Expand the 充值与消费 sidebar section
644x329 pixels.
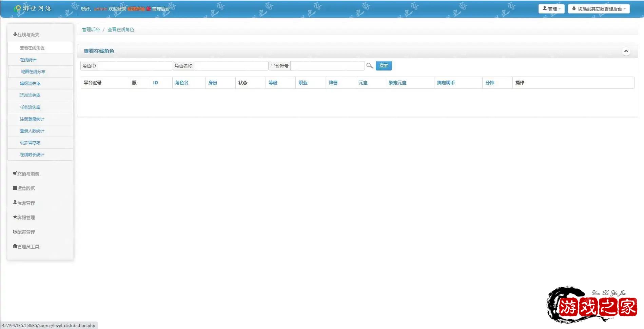click(26, 174)
